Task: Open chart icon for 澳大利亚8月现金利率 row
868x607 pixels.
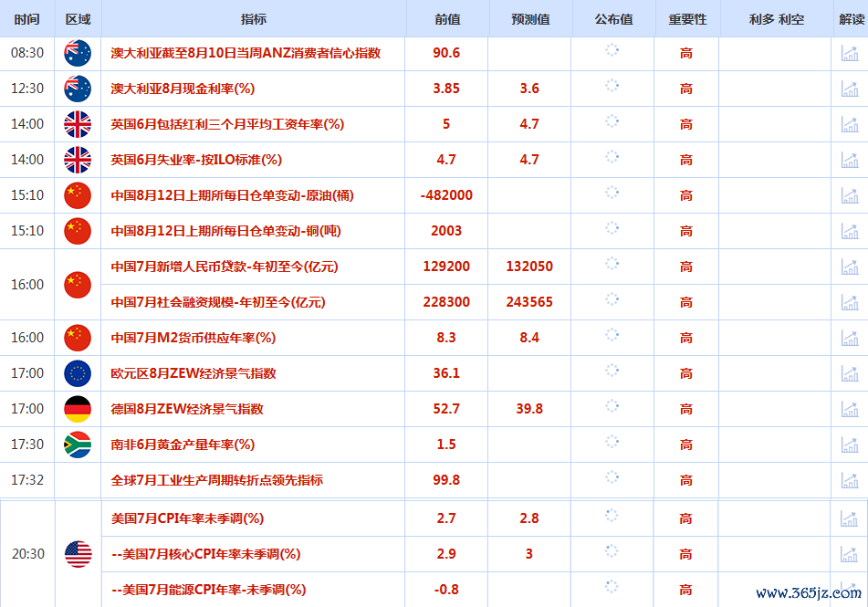Action: click(x=849, y=89)
